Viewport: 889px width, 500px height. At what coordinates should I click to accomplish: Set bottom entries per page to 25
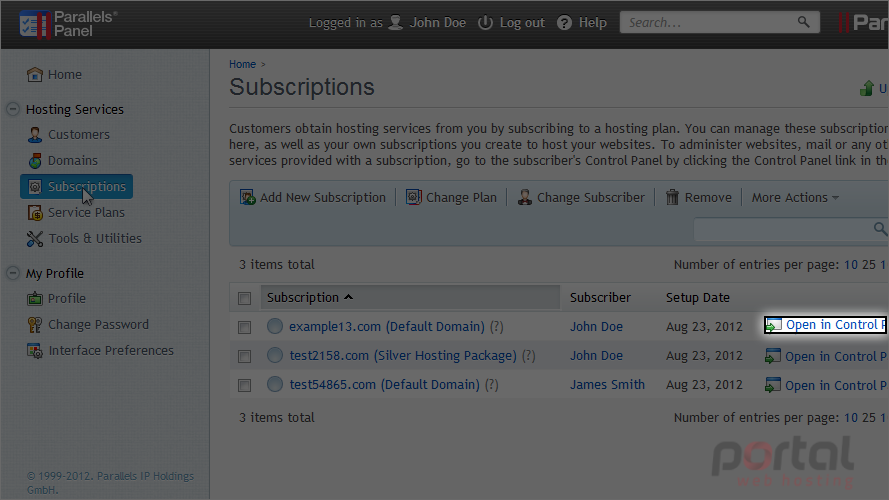(869, 417)
